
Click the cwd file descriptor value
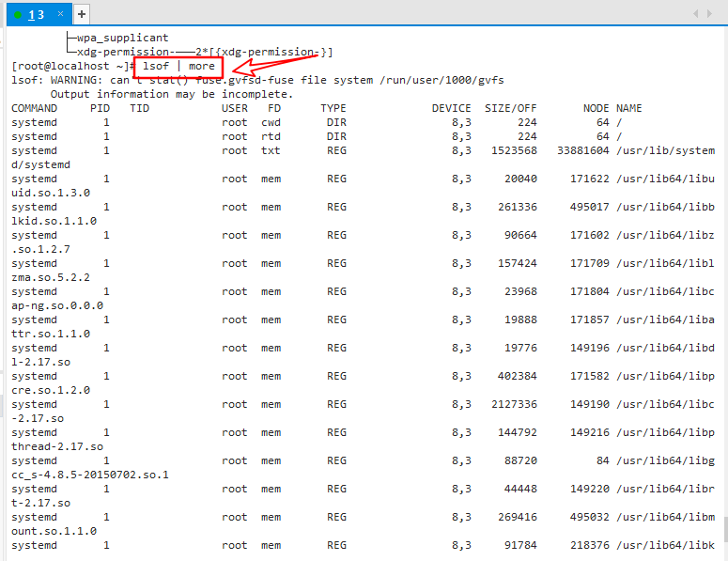point(271,122)
